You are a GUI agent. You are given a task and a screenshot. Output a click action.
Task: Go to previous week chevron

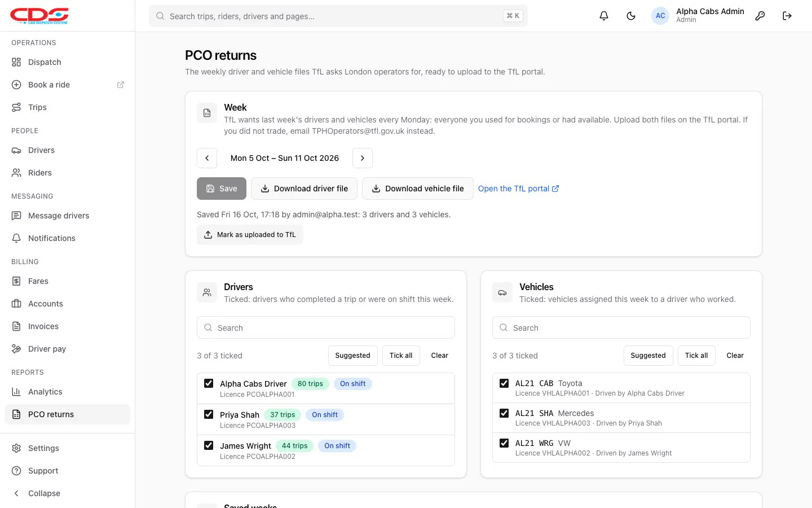click(207, 158)
